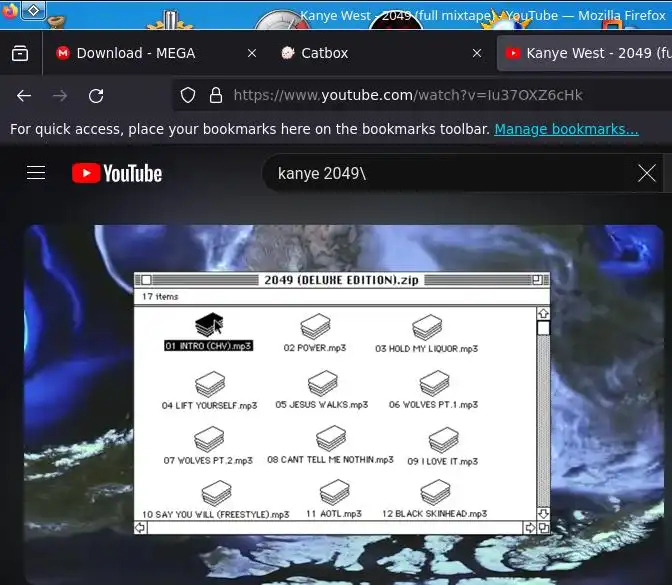Click the zip window's scroll right arrow
The height and width of the screenshot is (585, 672).
(x=530, y=528)
